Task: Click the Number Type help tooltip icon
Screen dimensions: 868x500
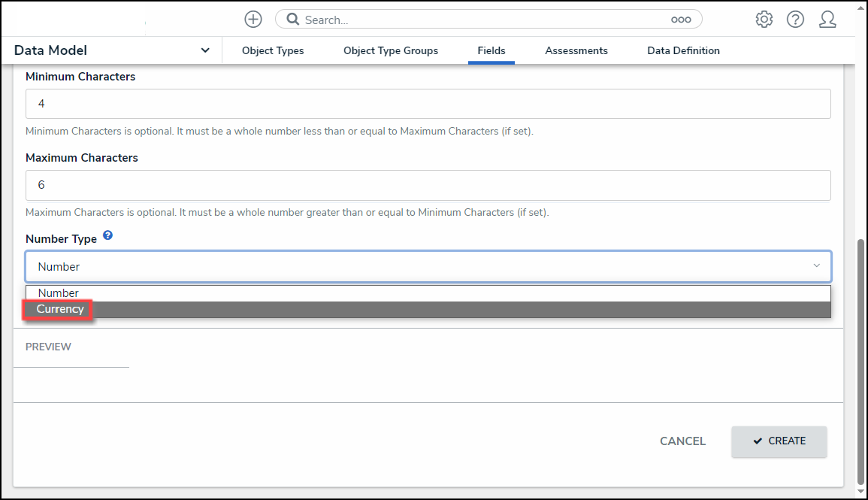Action: (107, 236)
